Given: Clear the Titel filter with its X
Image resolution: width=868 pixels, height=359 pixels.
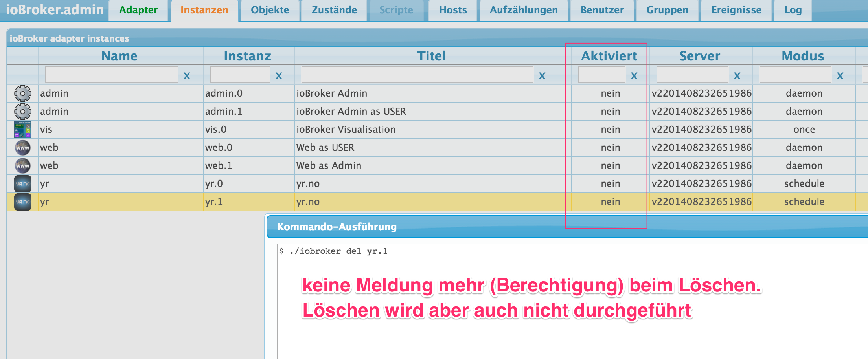Looking at the screenshot, I should click(x=542, y=76).
